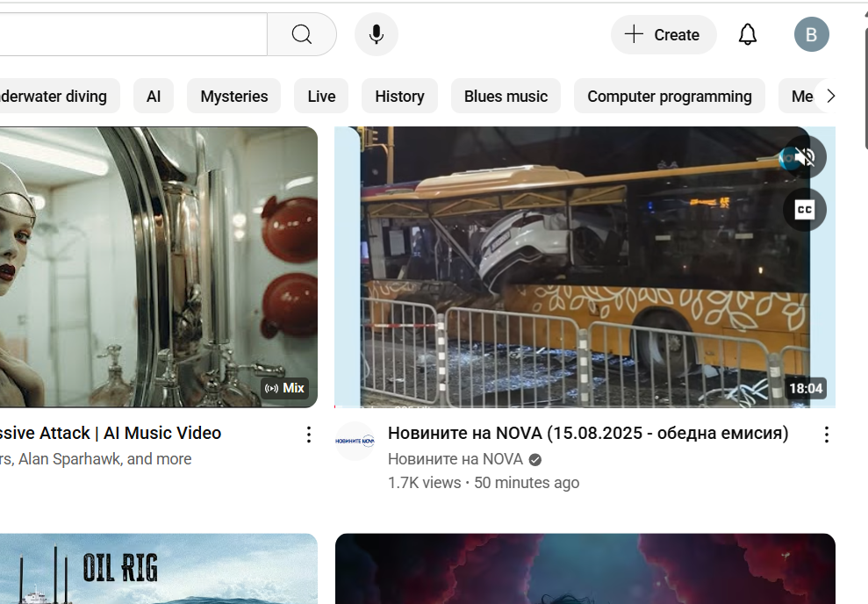Open the OIL RIG video thumbnail

pyautogui.click(x=159, y=569)
